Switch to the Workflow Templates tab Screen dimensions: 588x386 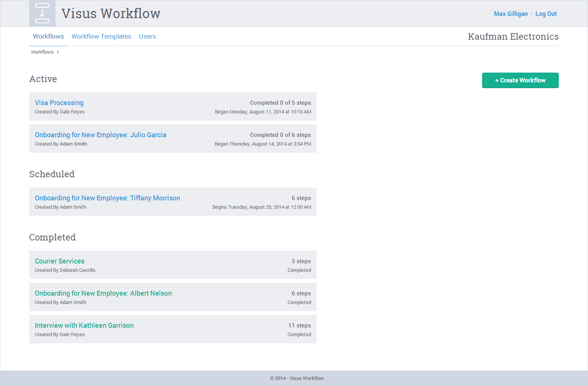[101, 36]
